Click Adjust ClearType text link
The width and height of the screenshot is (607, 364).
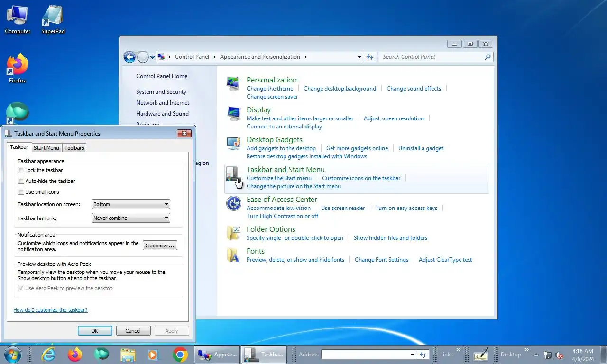(445, 260)
